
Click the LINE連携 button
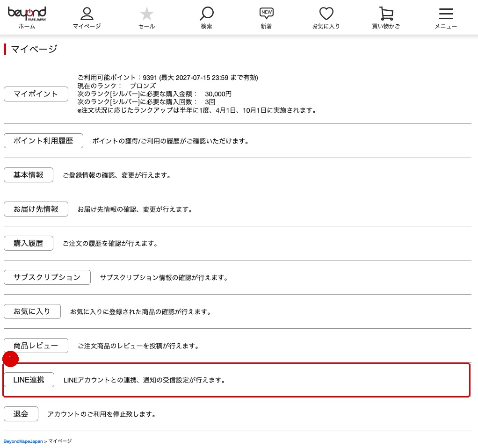[29, 380]
